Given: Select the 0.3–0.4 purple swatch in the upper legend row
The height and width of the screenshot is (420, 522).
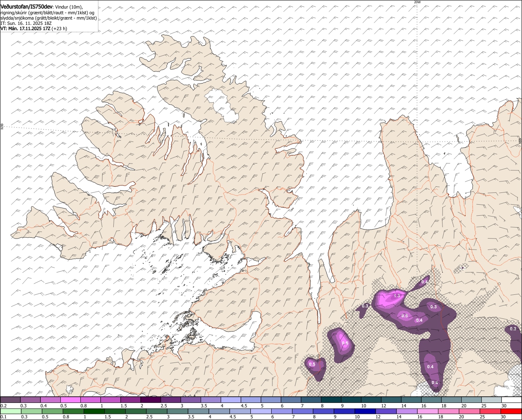Looking at the screenshot, I should tap(30, 400).
